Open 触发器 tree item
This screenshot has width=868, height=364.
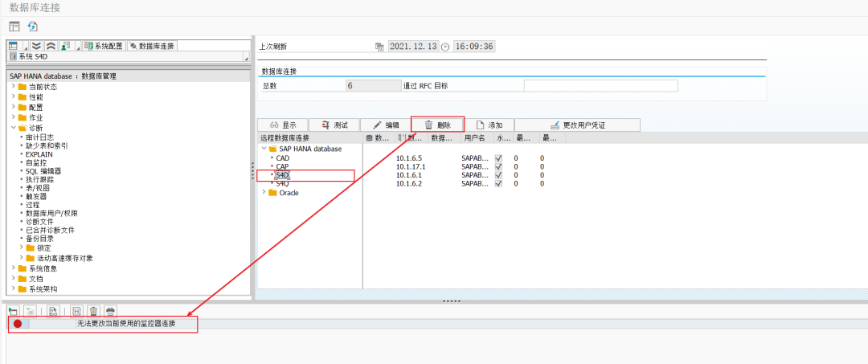tap(36, 196)
